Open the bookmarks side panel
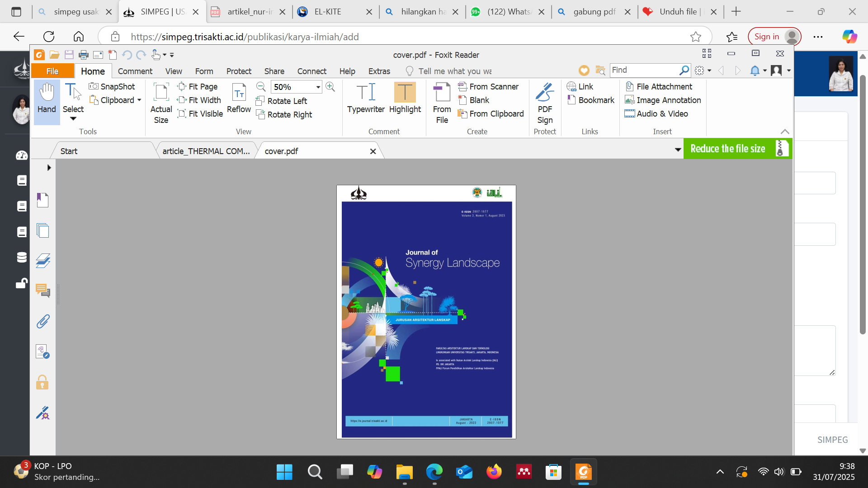 click(42, 200)
